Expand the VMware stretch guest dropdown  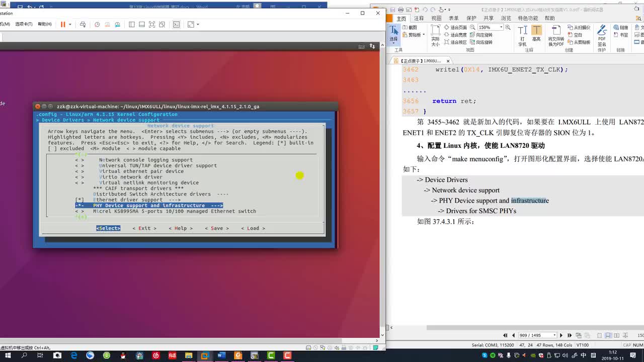pyautogui.click(x=198, y=24)
